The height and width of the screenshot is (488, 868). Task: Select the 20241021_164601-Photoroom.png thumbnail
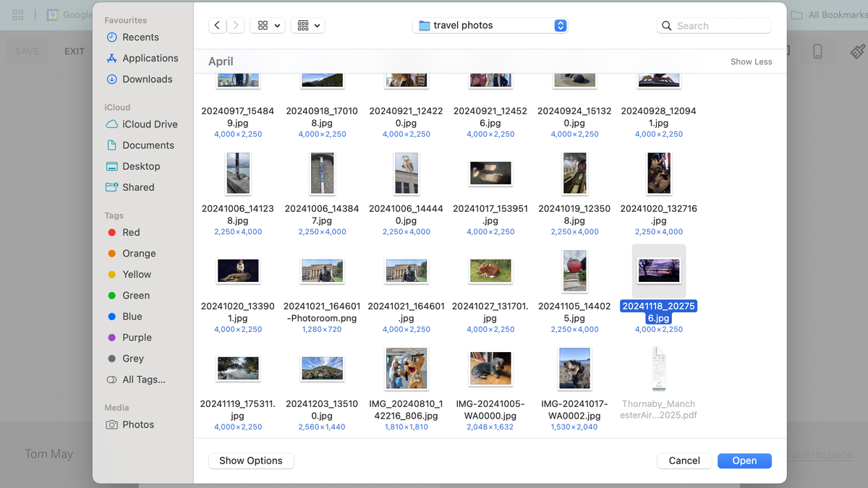[322, 271]
